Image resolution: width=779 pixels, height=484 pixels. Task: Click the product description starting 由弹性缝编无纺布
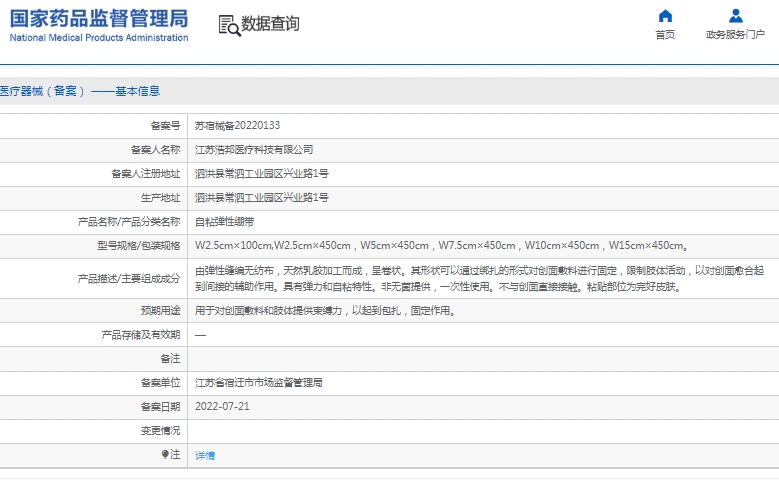coord(479,278)
